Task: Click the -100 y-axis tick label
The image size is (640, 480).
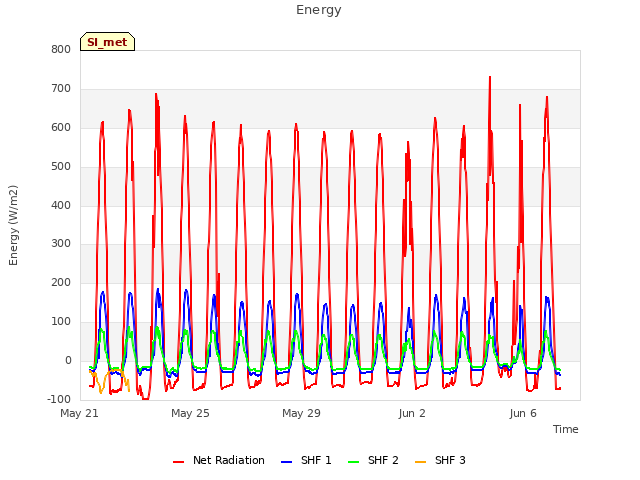Action: [x=59, y=399]
